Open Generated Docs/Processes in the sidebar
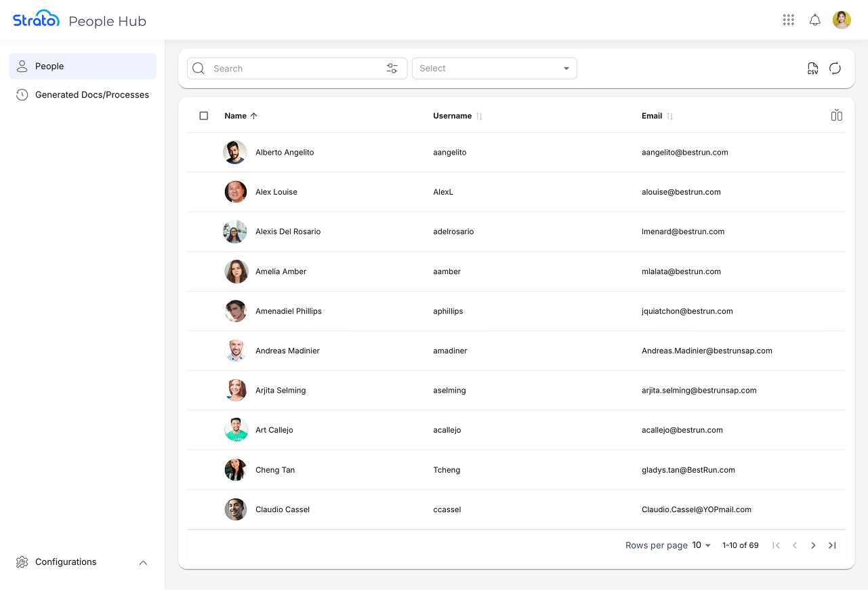 pos(83,95)
